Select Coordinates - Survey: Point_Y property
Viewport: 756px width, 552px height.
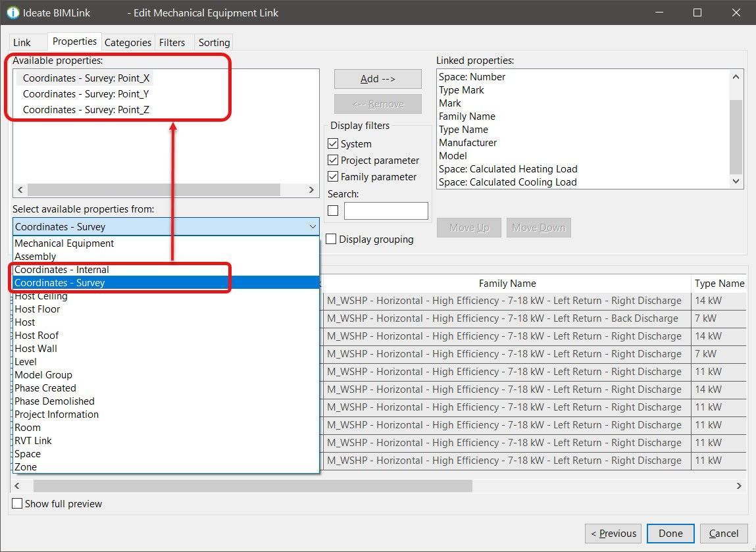pos(86,94)
